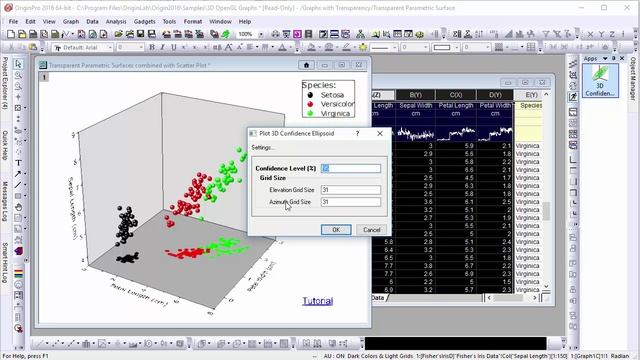This screenshot has width=640, height=360.
Task: Cancel the Confidence Ellipsoid dialog
Action: (371, 230)
